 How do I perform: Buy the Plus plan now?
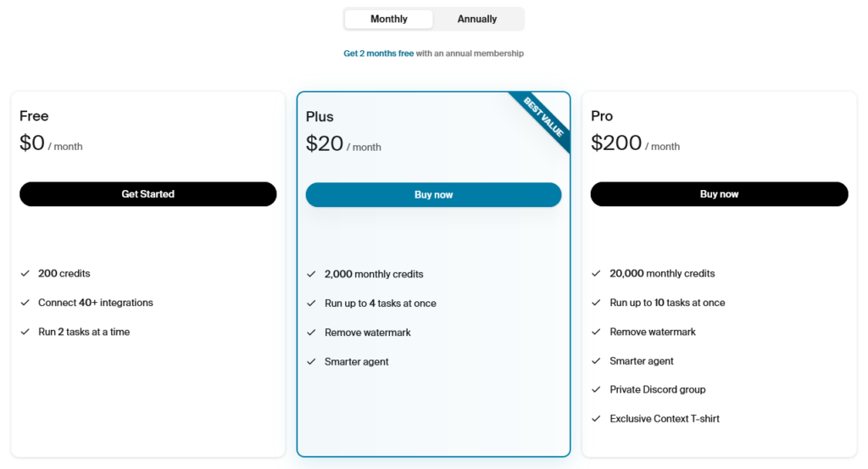tap(433, 195)
